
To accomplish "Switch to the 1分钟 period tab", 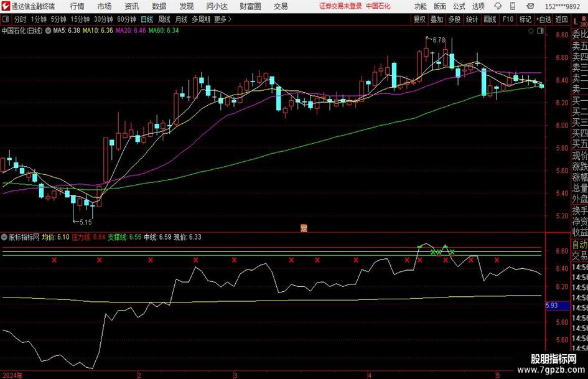I will click(x=39, y=19).
